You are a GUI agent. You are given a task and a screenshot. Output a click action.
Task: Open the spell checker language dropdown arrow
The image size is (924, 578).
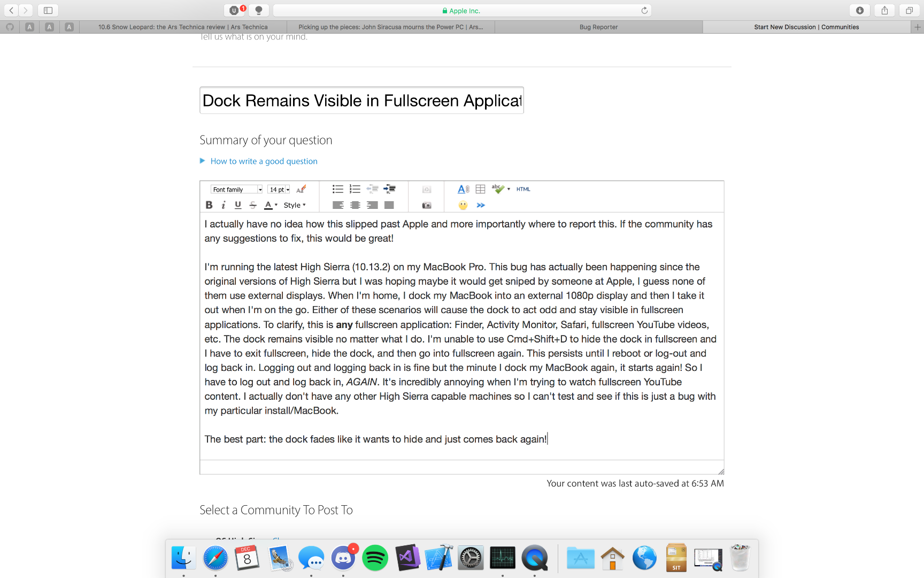[x=509, y=189]
